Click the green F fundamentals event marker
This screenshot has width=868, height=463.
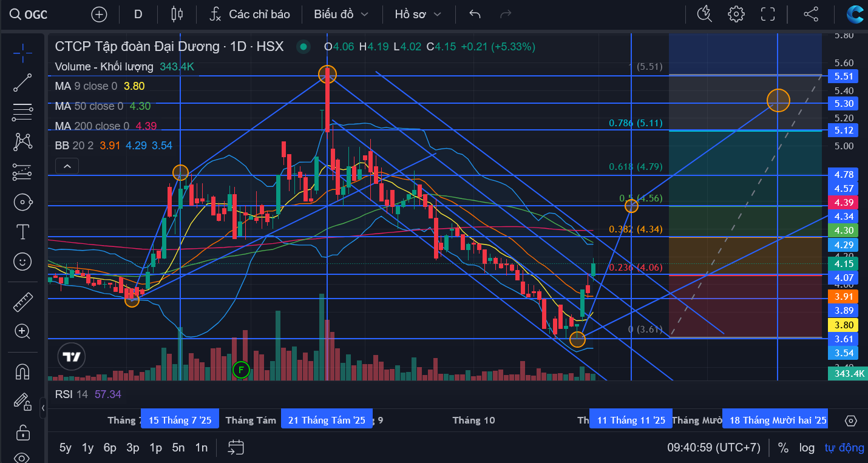pyautogui.click(x=241, y=370)
